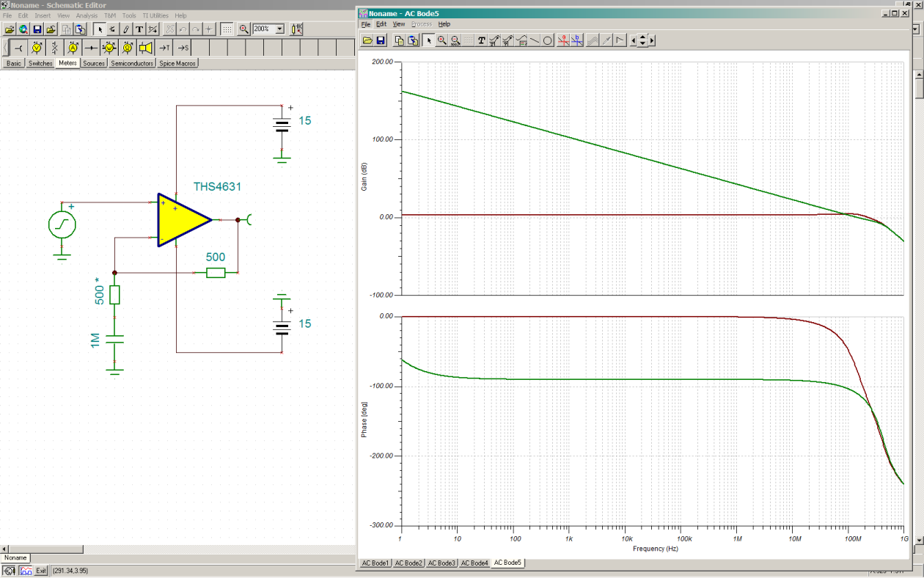Click the web/globe icon in Schematic Editor toolbar
Screen dimensions: 924x578
23,29
